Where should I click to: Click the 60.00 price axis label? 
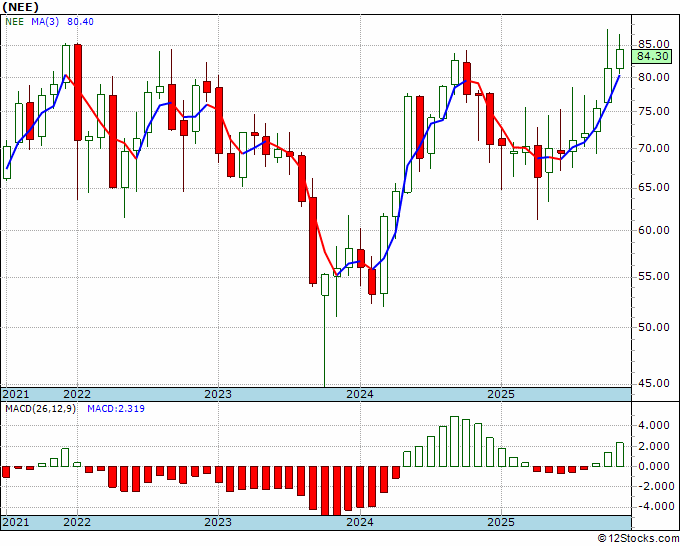654,230
